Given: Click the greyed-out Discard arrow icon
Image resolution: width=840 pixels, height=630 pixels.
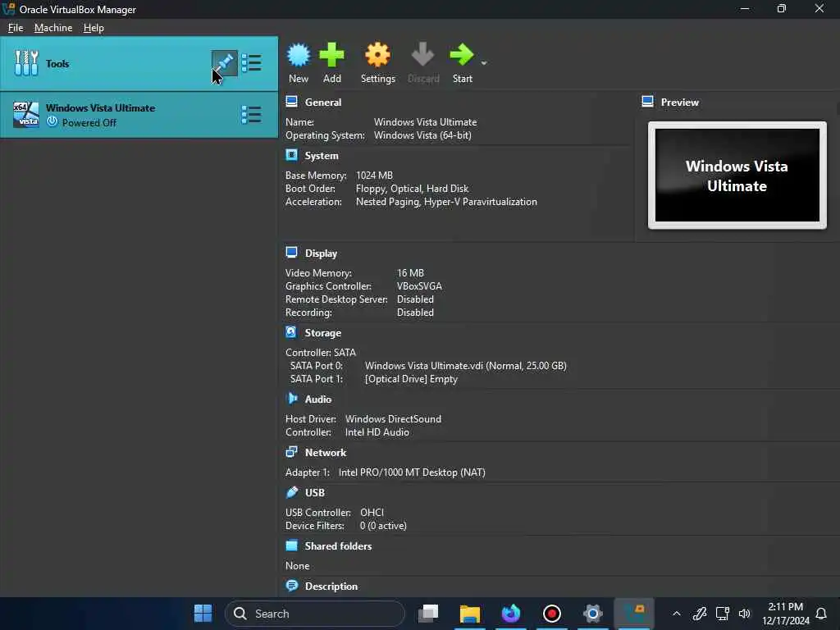Looking at the screenshot, I should coord(422,55).
